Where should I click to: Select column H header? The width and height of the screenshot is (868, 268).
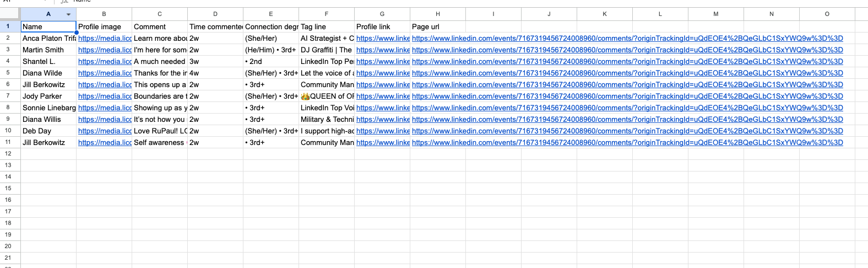click(x=438, y=14)
